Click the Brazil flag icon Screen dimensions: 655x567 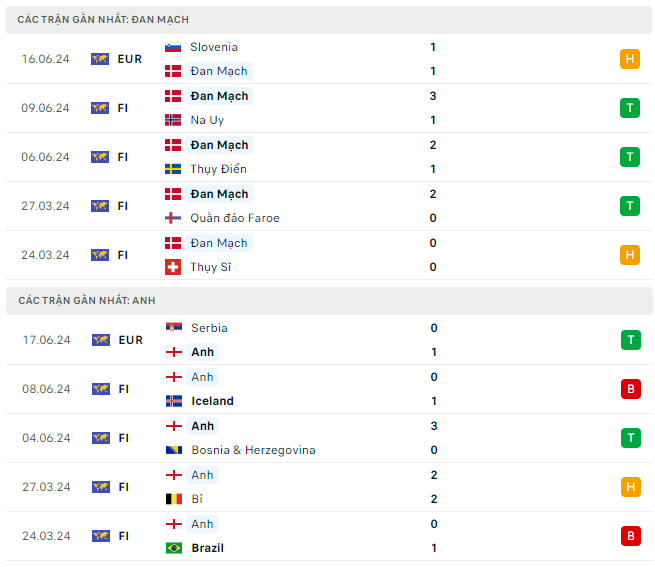(x=173, y=548)
